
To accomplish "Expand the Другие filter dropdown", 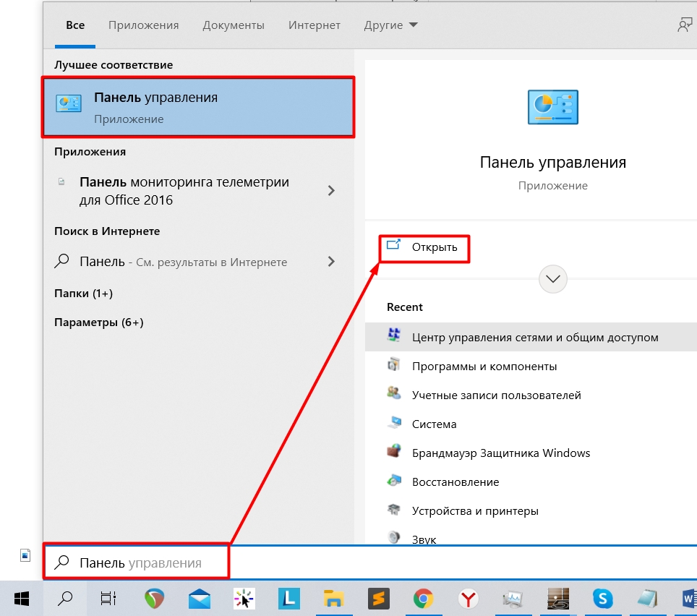I will click(x=390, y=25).
